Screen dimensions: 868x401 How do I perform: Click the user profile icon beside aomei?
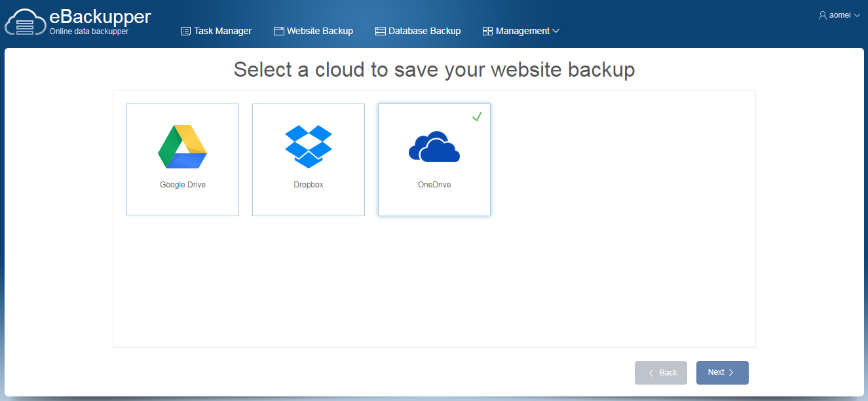click(x=823, y=15)
